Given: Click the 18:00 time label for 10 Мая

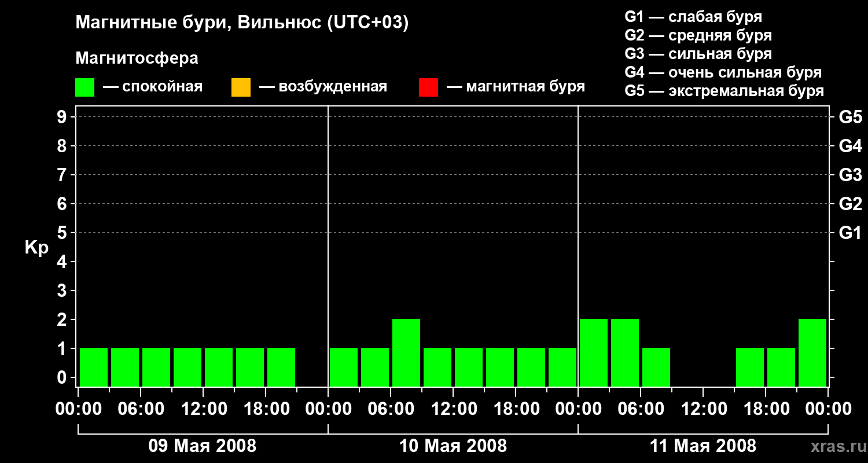Looking at the screenshot, I should point(516,409).
